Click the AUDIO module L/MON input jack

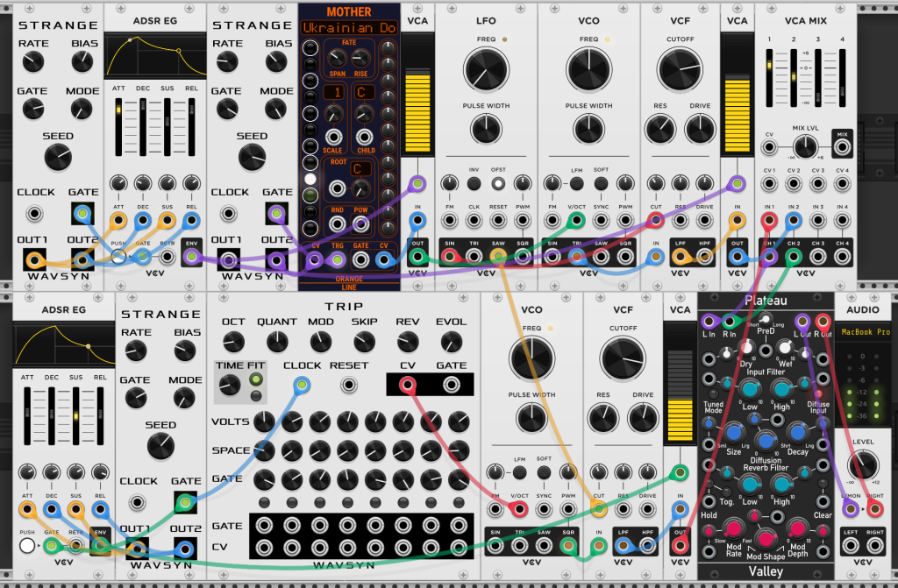click(851, 508)
